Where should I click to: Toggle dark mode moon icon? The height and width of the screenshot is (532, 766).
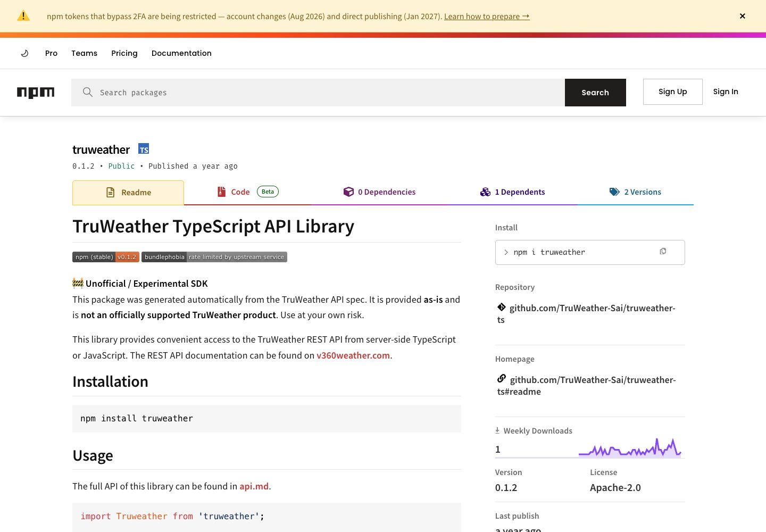(x=24, y=53)
